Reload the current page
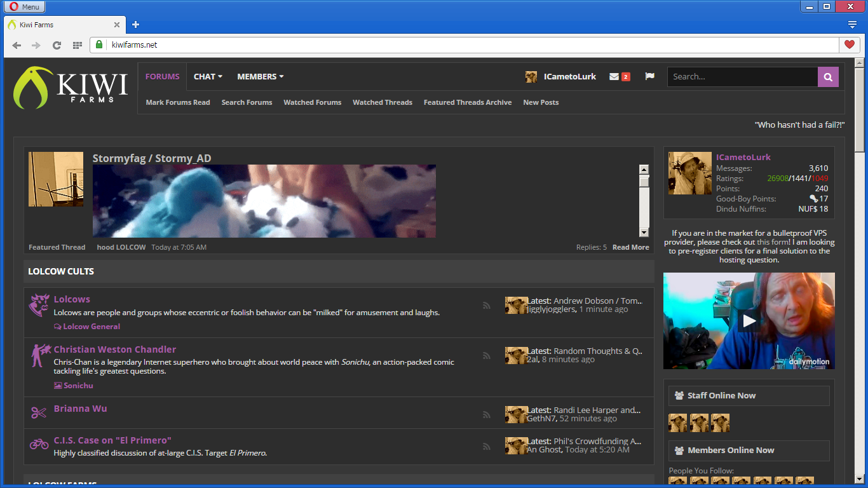This screenshot has width=868, height=488. click(57, 45)
